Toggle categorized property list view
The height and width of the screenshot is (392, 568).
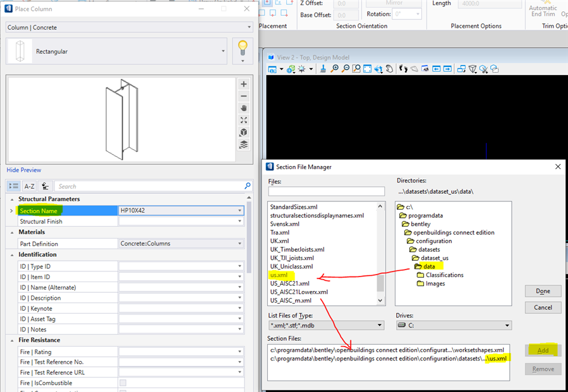click(14, 186)
